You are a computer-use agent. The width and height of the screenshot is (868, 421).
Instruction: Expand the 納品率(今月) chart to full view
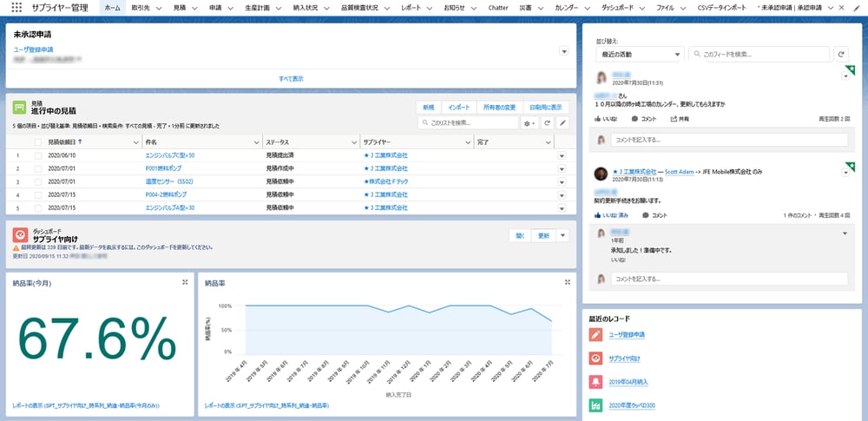coord(185,282)
